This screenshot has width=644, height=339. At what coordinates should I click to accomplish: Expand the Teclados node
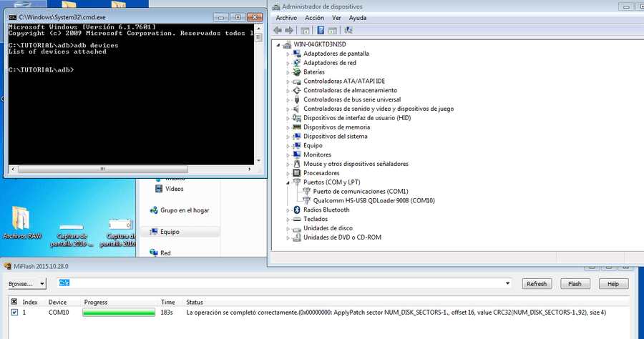[288, 220]
